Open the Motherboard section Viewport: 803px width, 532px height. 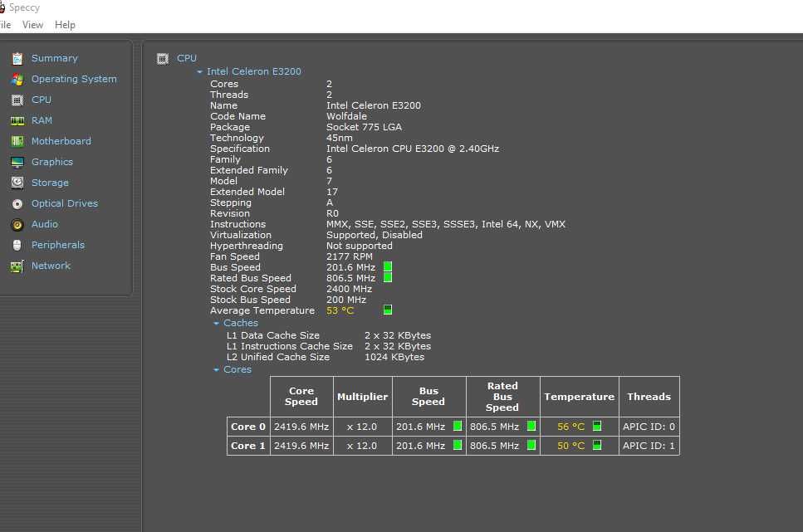click(61, 141)
